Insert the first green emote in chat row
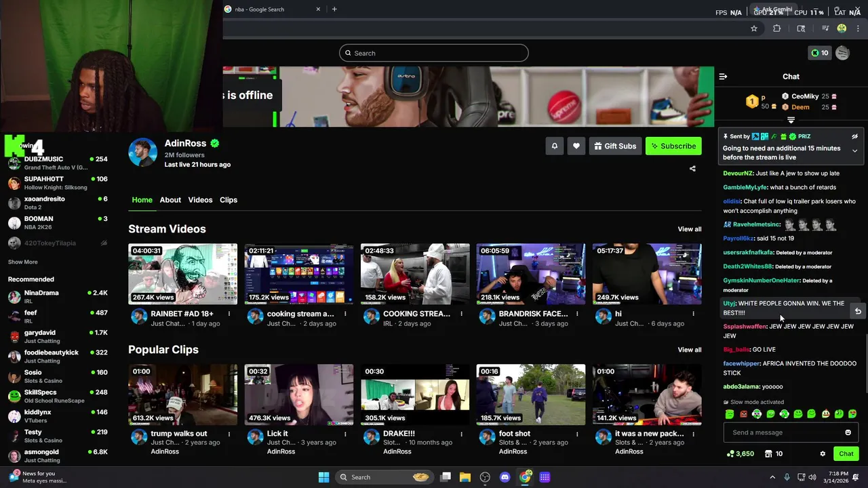868x488 pixels. click(x=730, y=414)
